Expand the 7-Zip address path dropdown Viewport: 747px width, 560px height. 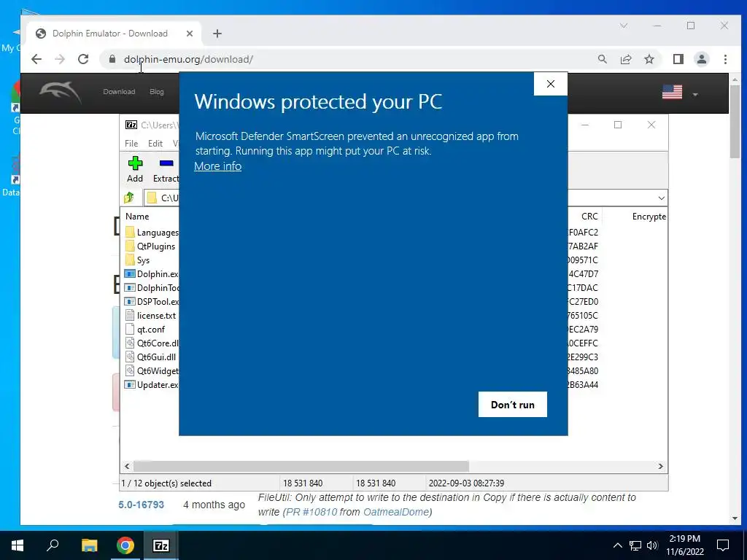[x=661, y=198]
